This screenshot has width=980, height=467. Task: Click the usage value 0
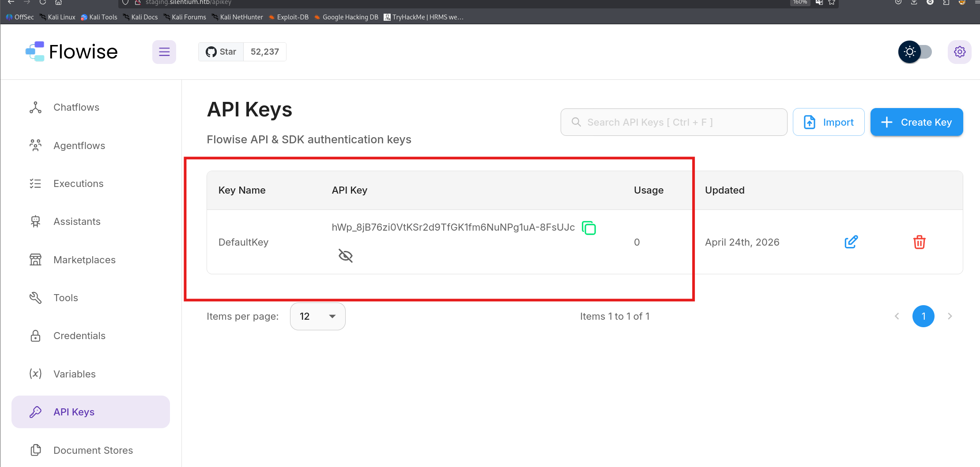637,242
